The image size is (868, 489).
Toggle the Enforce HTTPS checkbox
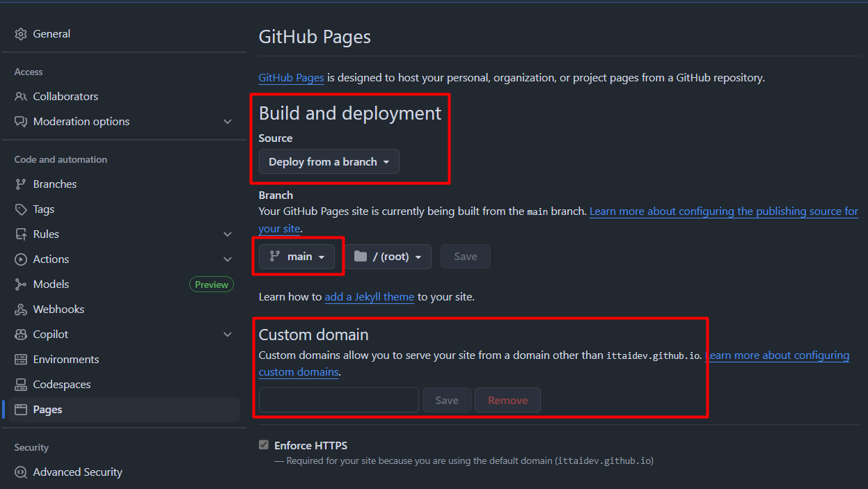(264, 444)
